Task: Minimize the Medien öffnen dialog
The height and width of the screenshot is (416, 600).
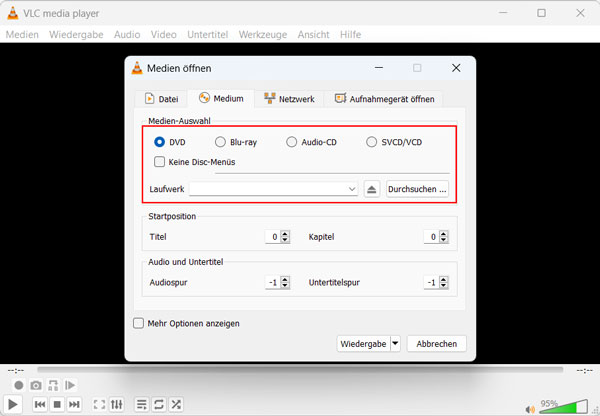Action: click(x=379, y=68)
